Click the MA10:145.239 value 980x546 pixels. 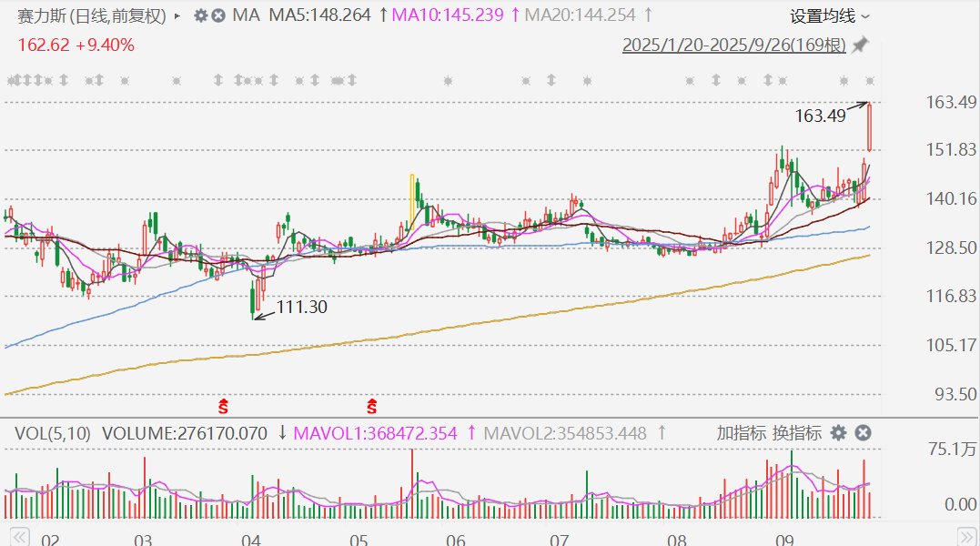[x=448, y=15]
